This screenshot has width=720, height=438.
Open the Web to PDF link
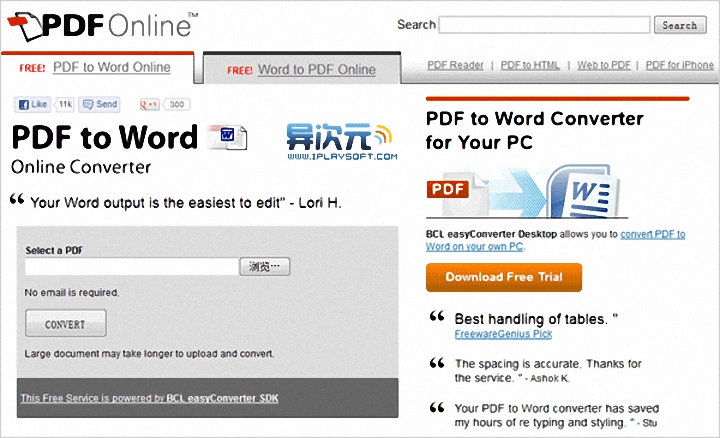(x=604, y=65)
